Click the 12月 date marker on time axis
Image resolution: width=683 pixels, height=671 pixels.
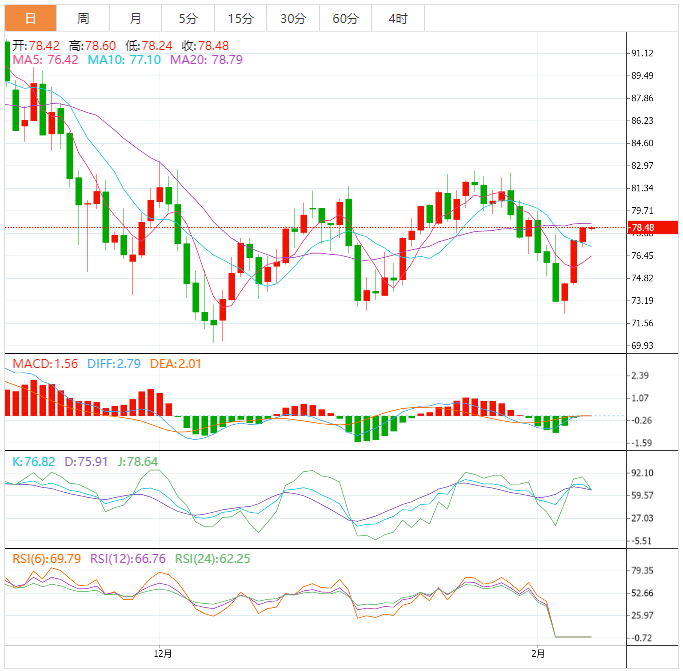tap(165, 653)
